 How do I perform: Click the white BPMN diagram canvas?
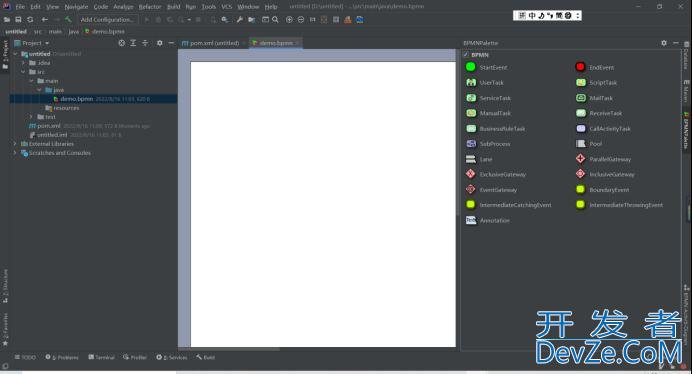[x=323, y=204]
